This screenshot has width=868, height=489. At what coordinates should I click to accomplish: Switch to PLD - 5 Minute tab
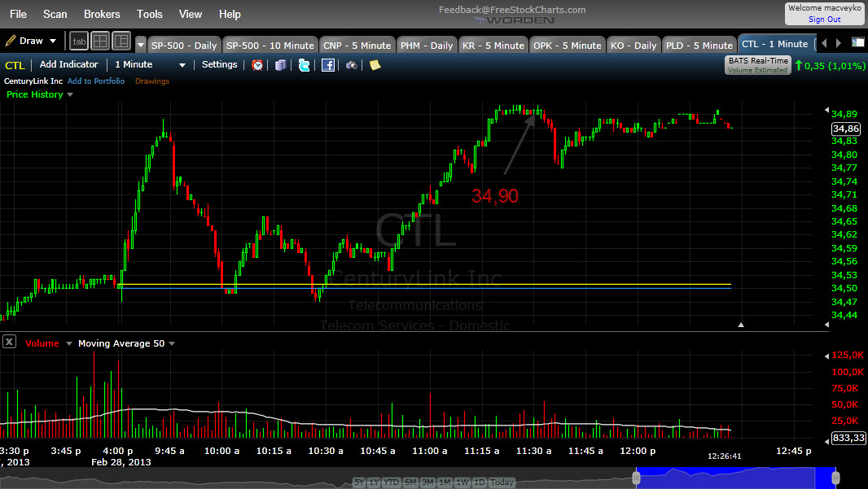pos(699,46)
